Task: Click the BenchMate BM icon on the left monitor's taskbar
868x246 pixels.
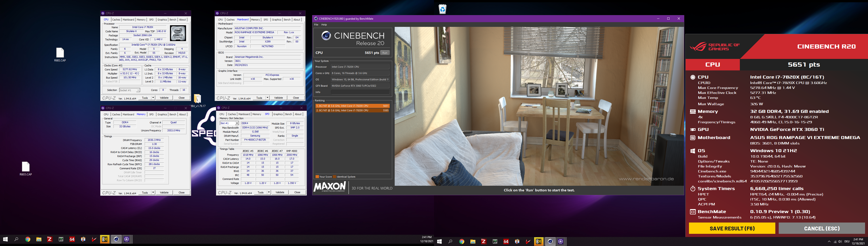Action: tap(105, 239)
